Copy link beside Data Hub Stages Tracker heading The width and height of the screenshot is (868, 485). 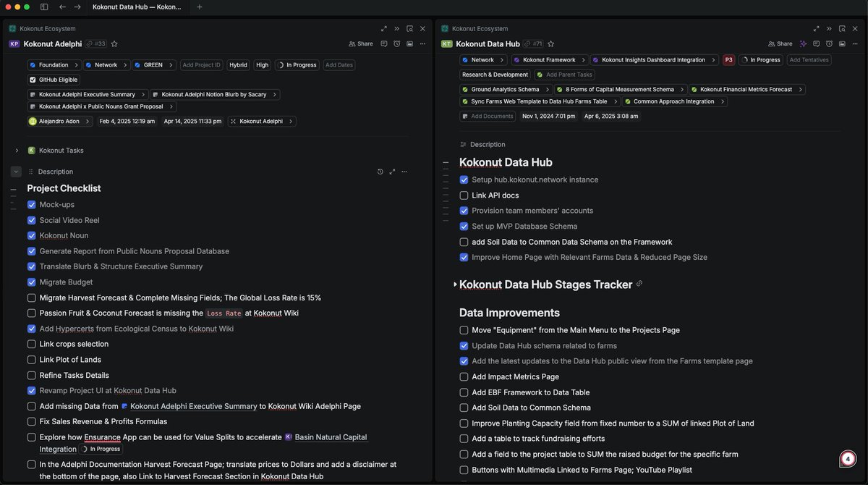coord(639,284)
